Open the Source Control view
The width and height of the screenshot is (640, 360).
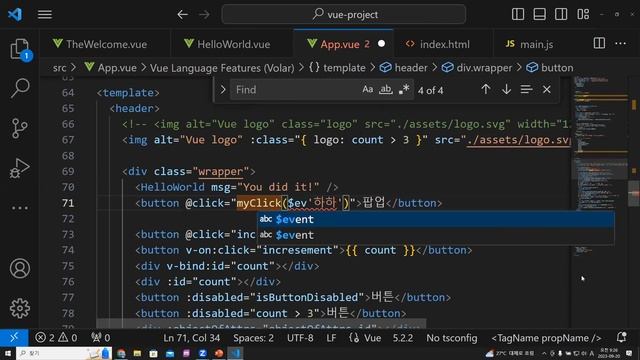20,128
